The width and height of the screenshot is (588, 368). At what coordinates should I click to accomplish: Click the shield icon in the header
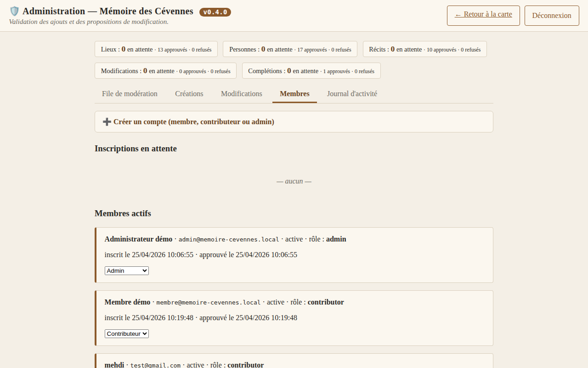[x=14, y=11]
